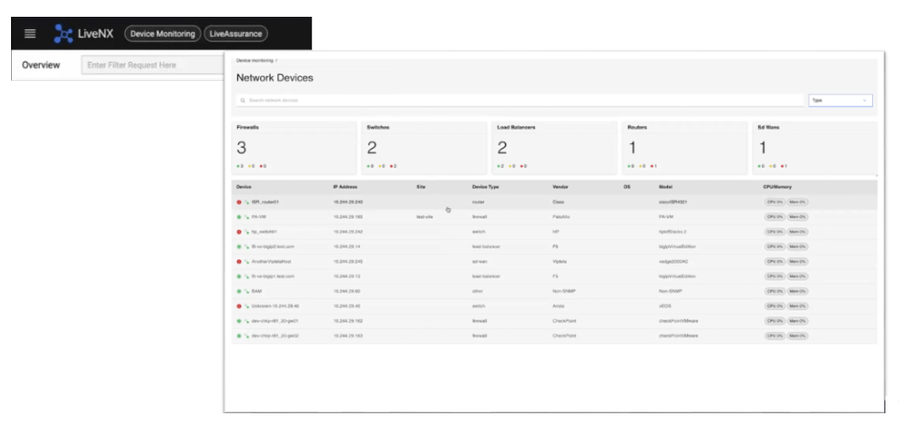Screen dimensions: 906x434
Task: Sort by the Model column header
Action: [x=666, y=187]
